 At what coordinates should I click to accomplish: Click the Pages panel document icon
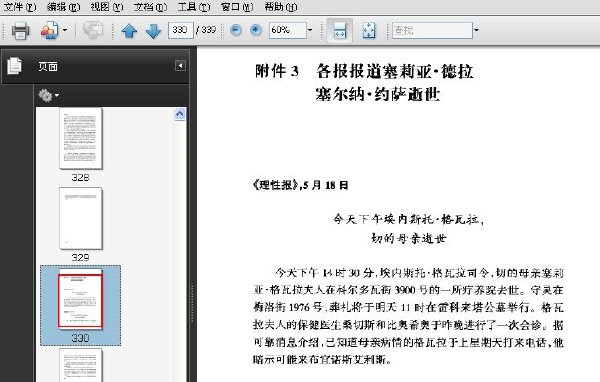click(15, 66)
